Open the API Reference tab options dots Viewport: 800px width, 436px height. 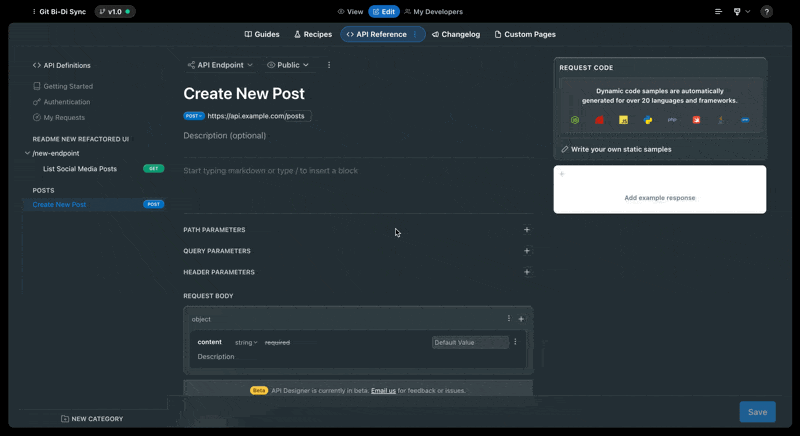click(415, 34)
